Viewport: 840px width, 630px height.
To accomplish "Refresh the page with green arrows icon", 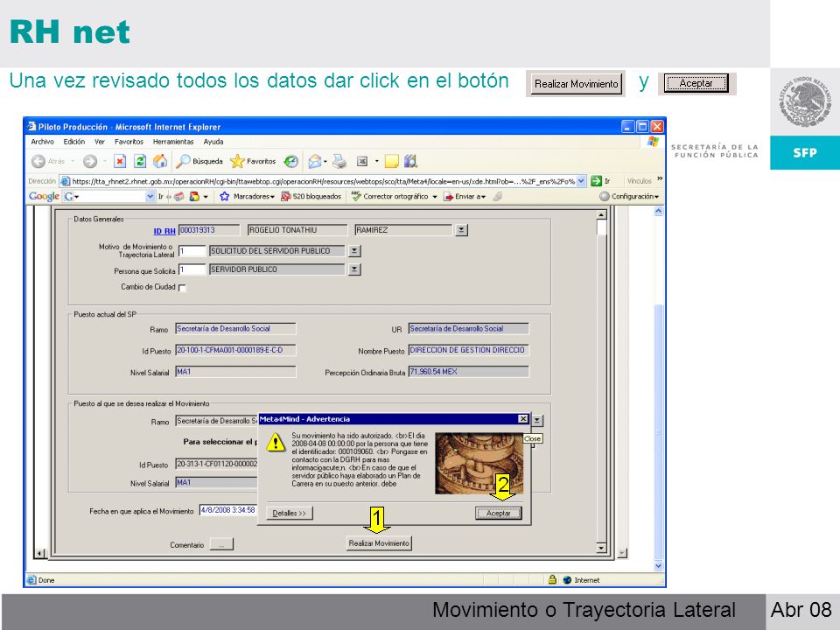I will pyautogui.click(x=140, y=161).
